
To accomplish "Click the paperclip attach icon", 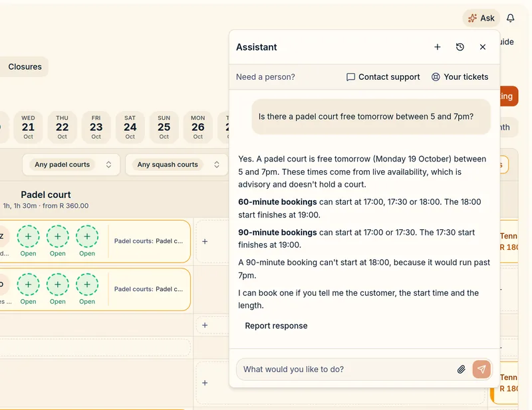I will click(x=461, y=369).
